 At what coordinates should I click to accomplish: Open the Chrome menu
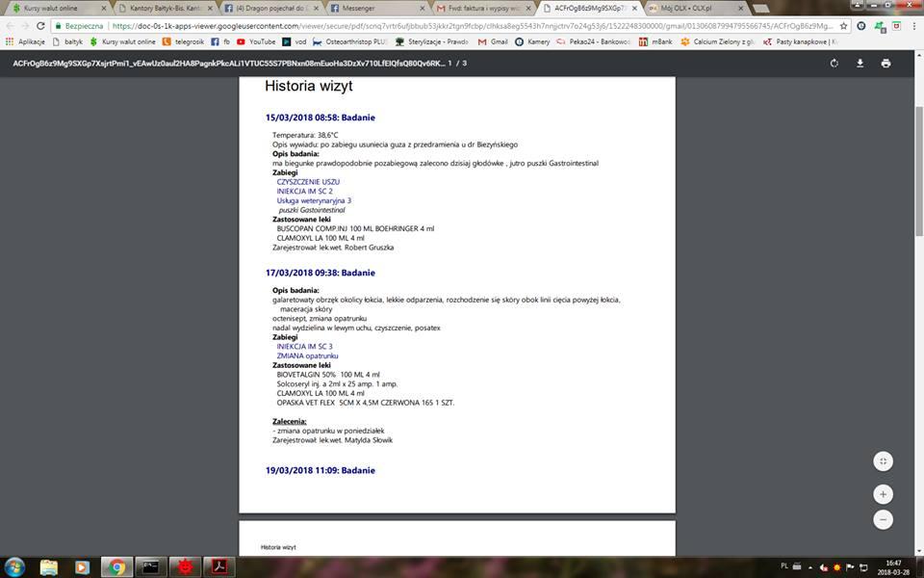pyautogui.click(x=911, y=26)
